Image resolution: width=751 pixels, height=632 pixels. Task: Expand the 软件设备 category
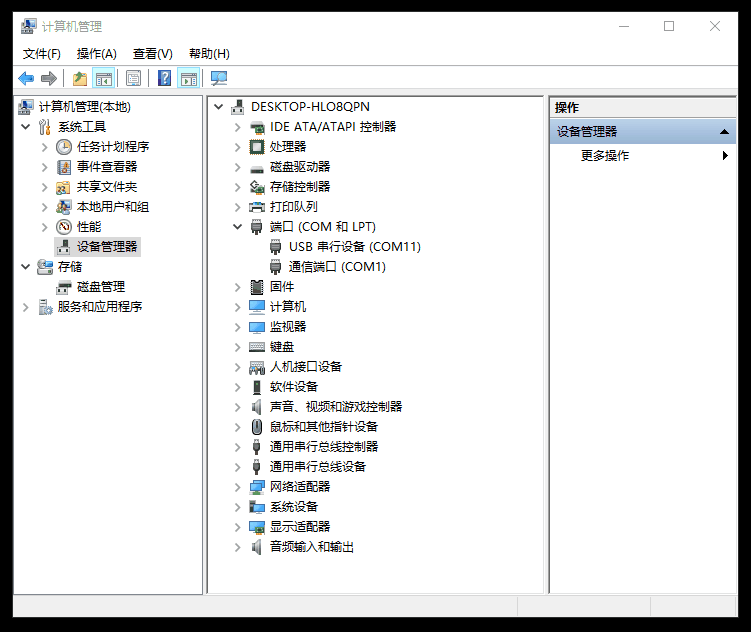pyautogui.click(x=238, y=387)
